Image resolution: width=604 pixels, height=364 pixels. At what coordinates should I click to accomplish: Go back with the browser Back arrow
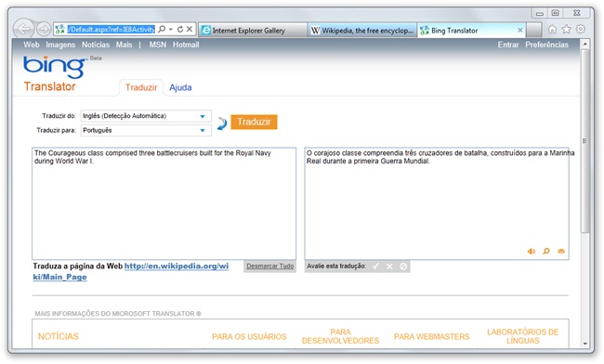(x=24, y=29)
